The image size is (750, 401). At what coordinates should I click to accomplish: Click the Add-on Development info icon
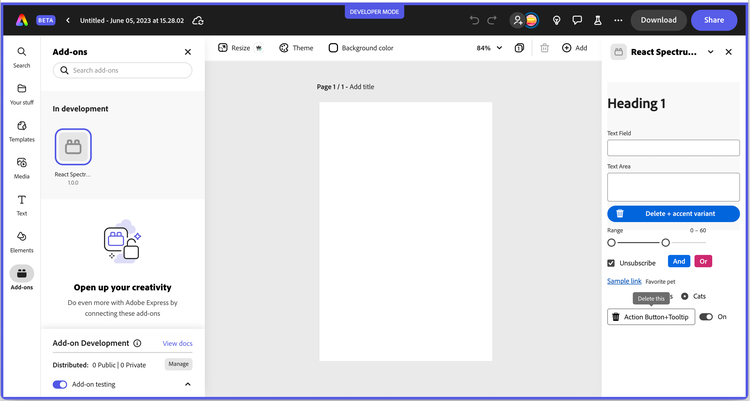[x=137, y=343]
